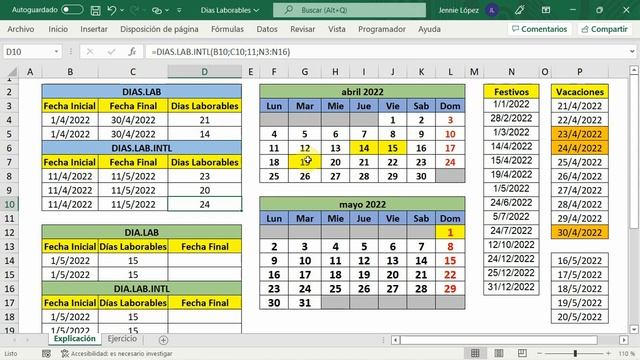Click the zoom out minus button

click(540, 353)
